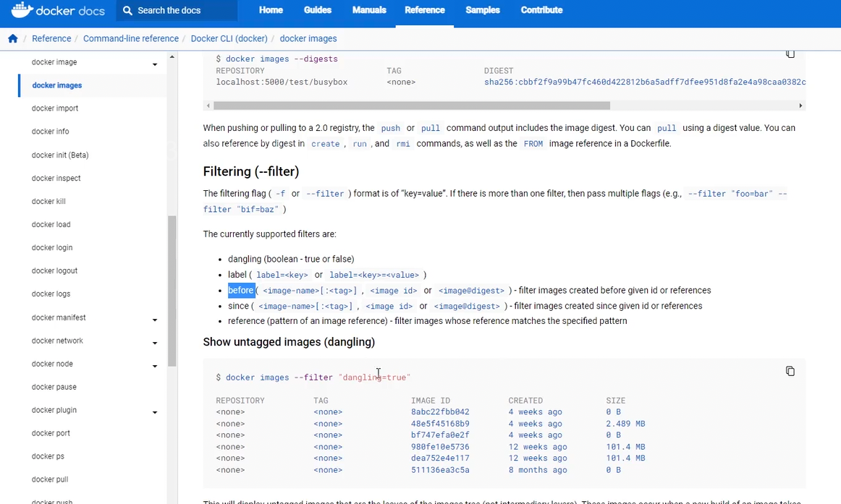Open docker logout in the sidebar
Screen dimensions: 841x504
point(55,270)
